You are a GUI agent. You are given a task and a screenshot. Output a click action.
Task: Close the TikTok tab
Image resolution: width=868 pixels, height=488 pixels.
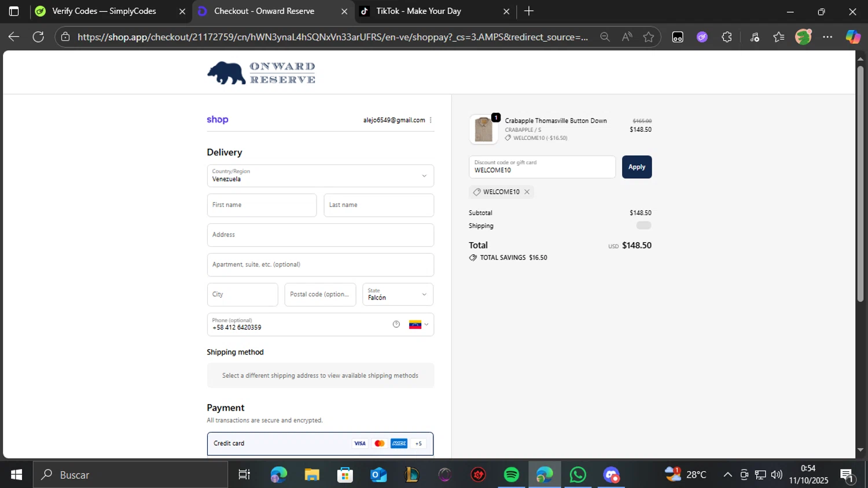click(x=506, y=11)
